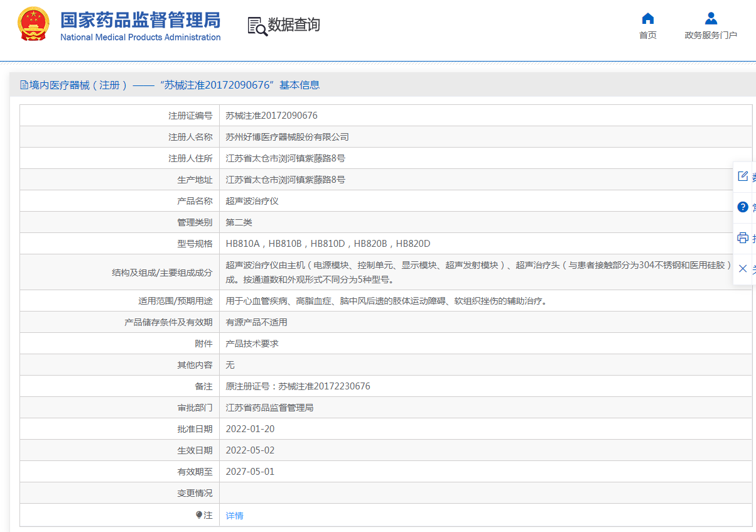Click 原注册证号：苏械注准20172230676 remark

(298, 386)
